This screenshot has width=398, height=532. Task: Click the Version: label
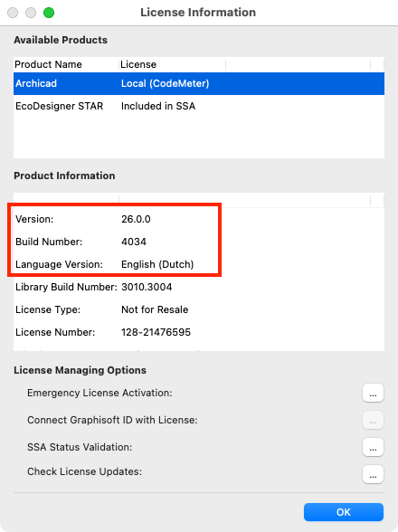click(x=34, y=219)
